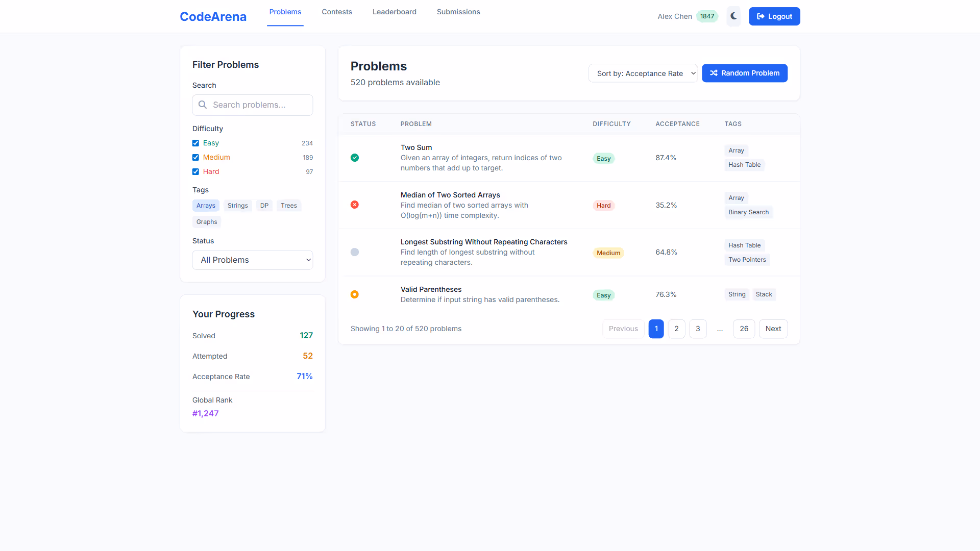Click the search magnifier icon

(203, 105)
